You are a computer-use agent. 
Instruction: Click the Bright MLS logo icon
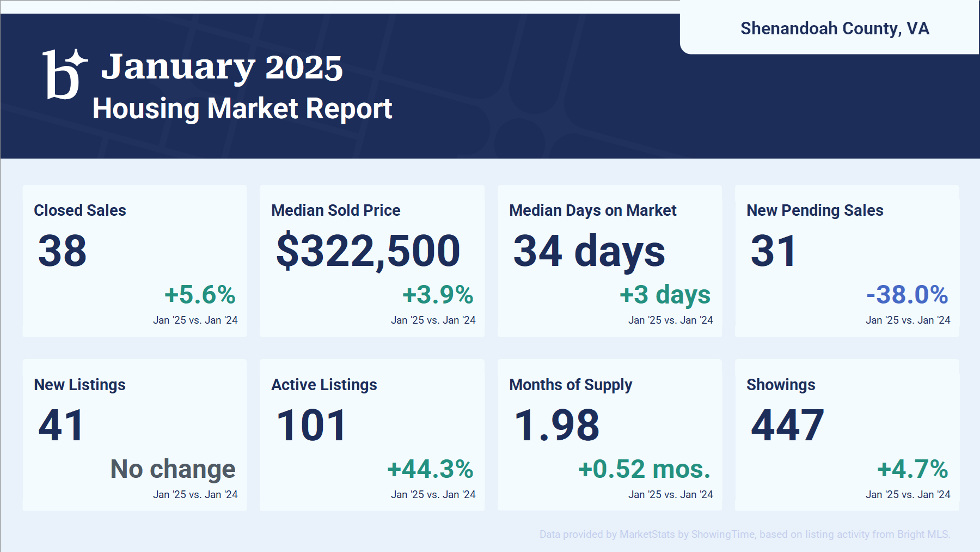tap(64, 74)
